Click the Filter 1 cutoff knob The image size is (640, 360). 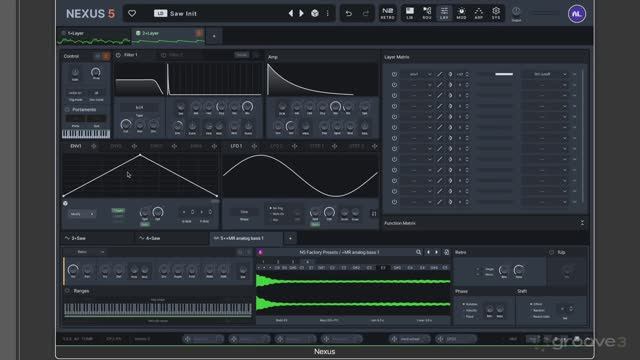(126, 124)
